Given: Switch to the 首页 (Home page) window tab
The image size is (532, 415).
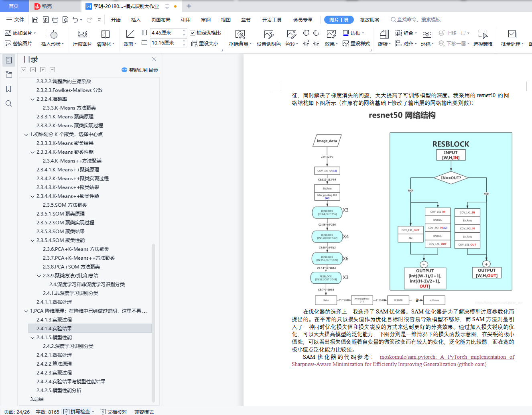Looking at the screenshot, I should (14, 6).
